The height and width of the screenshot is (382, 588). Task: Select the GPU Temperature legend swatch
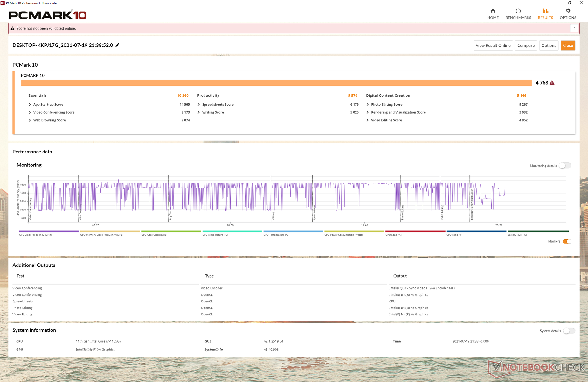pyautogui.click(x=293, y=231)
